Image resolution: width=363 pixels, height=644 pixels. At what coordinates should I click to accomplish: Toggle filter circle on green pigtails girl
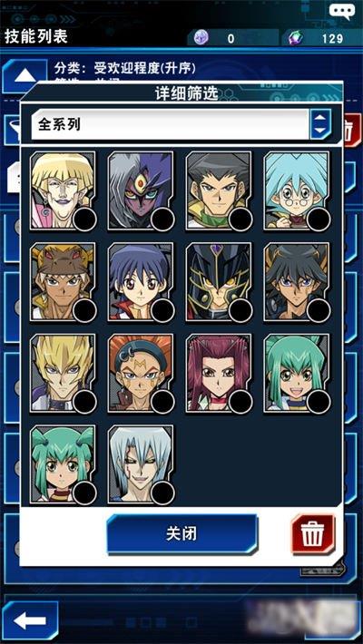pos(84,493)
